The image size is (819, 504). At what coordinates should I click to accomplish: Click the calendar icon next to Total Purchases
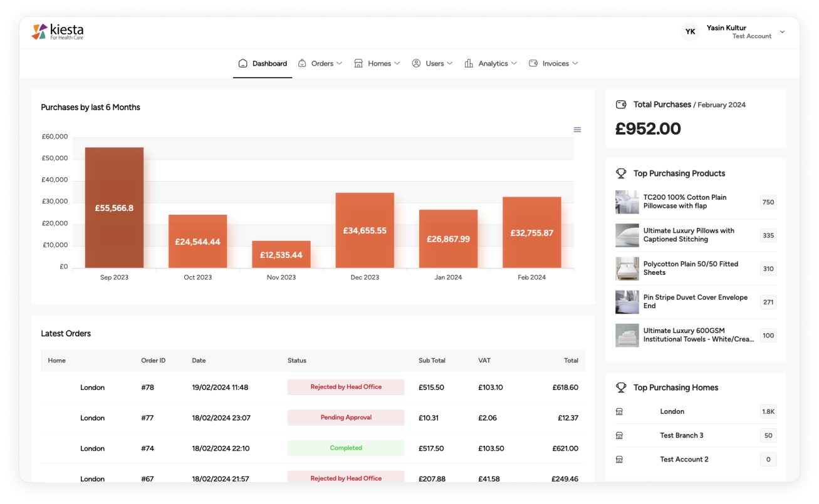(x=622, y=104)
